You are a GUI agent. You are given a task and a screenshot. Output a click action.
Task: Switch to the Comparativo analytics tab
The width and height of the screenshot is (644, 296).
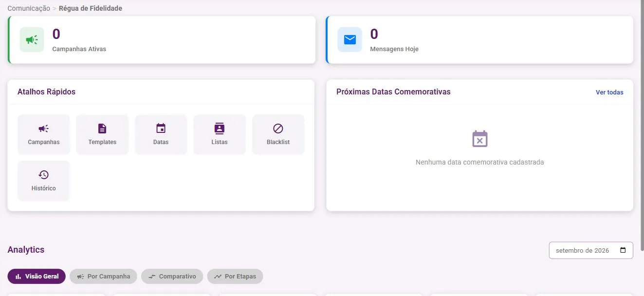coord(172,277)
